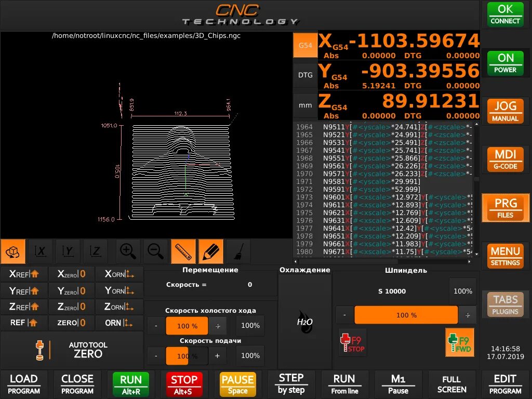Decrease the feed rate override with minus

click(x=156, y=356)
